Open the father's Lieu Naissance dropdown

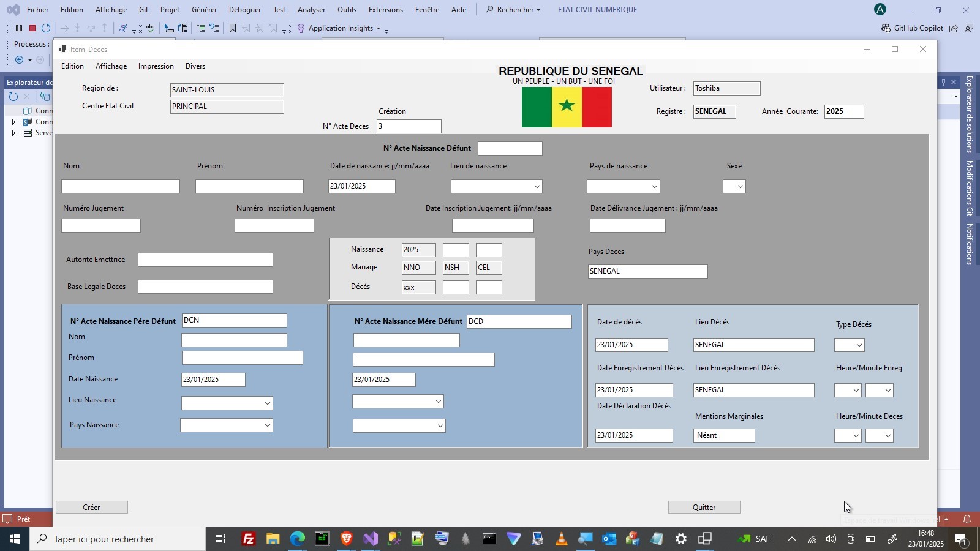[267, 403]
